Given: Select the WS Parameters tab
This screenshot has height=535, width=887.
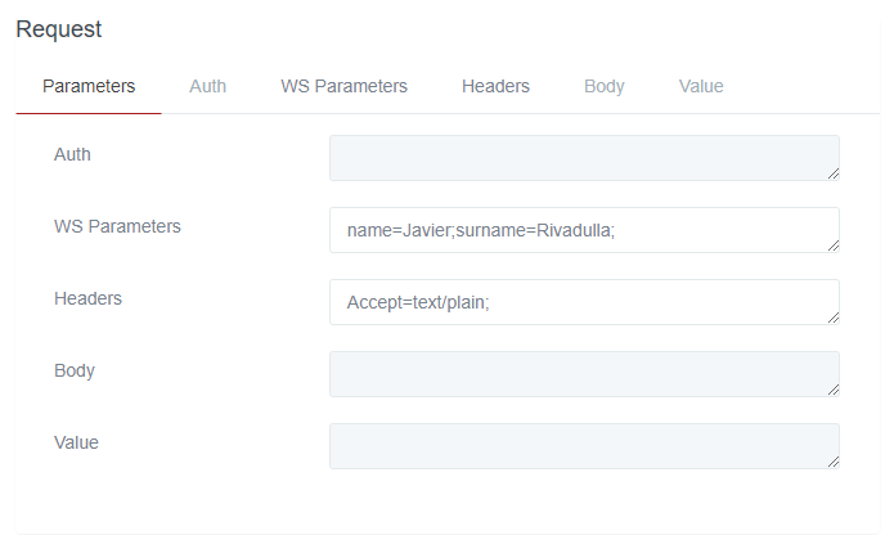Looking at the screenshot, I should (344, 86).
